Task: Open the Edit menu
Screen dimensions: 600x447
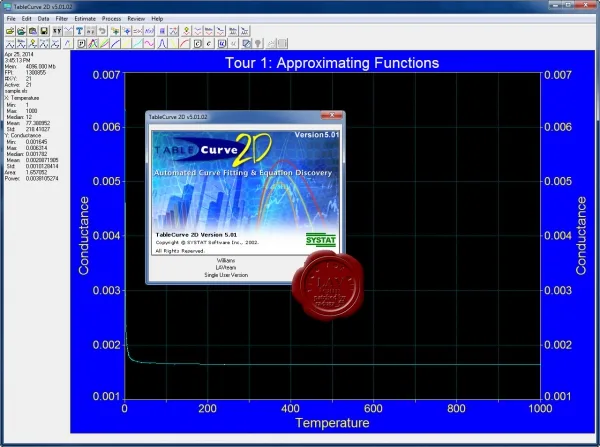Action: pos(26,18)
